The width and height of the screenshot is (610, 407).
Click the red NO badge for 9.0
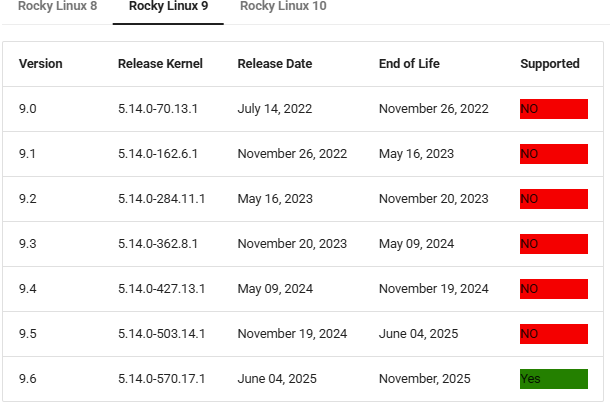[x=553, y=109]
